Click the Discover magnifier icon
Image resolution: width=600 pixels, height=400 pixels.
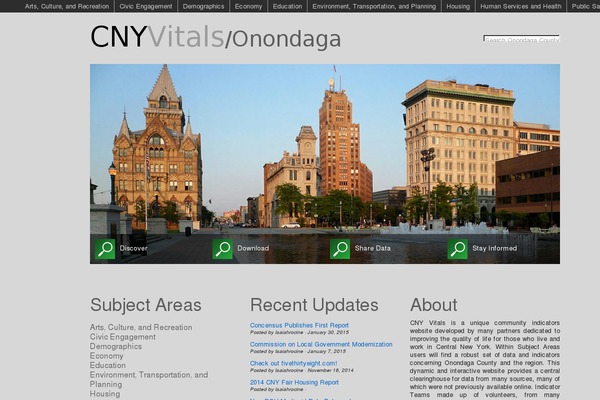click(105, 249)
